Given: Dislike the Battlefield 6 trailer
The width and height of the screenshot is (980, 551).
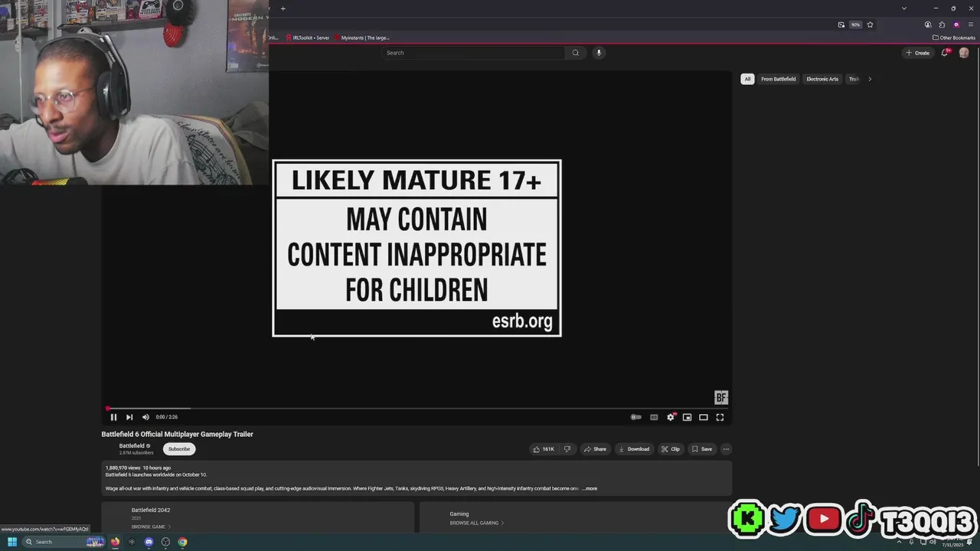Looking at the screenshot, I should (567, 449).
